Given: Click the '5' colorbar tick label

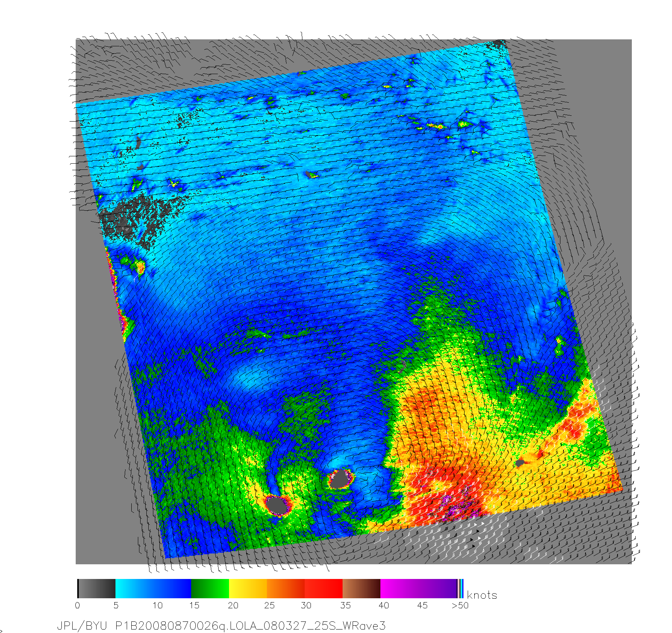Looking at the screenshot, I should tap(116, 605).
